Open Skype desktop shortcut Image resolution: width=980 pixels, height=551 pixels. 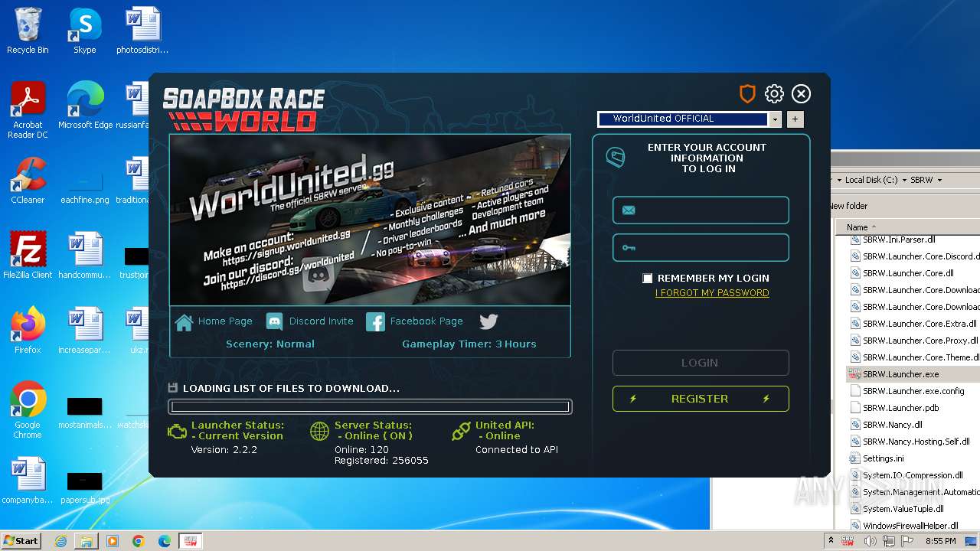tap(84, 31)
